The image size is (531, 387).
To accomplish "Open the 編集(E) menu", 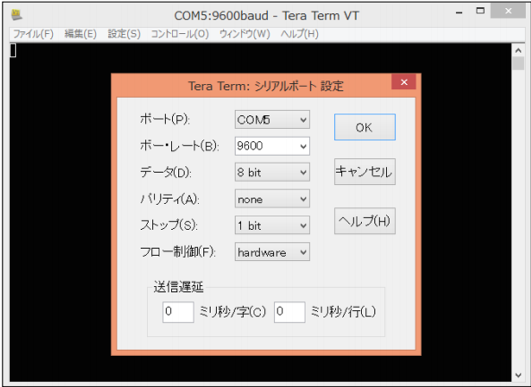I will click(x=81, y=34).
